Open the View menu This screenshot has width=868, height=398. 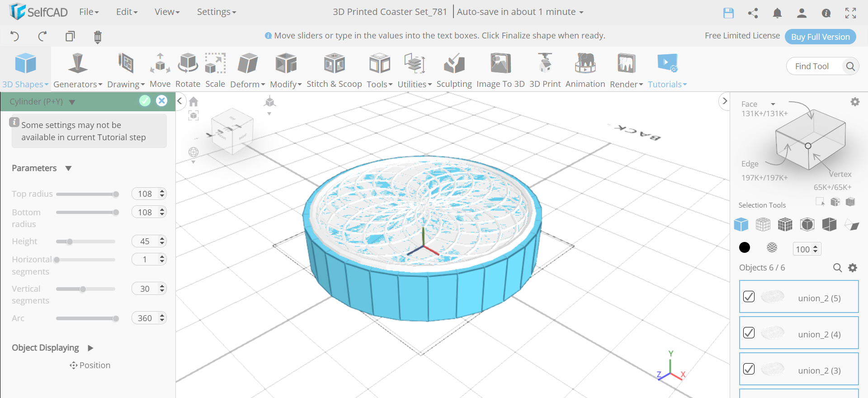pos(167,12)
